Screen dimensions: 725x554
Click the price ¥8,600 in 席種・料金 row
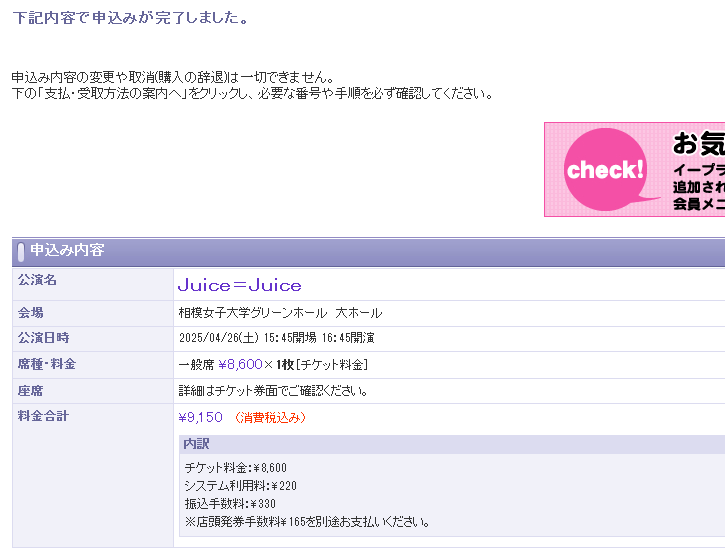(240, 364)
